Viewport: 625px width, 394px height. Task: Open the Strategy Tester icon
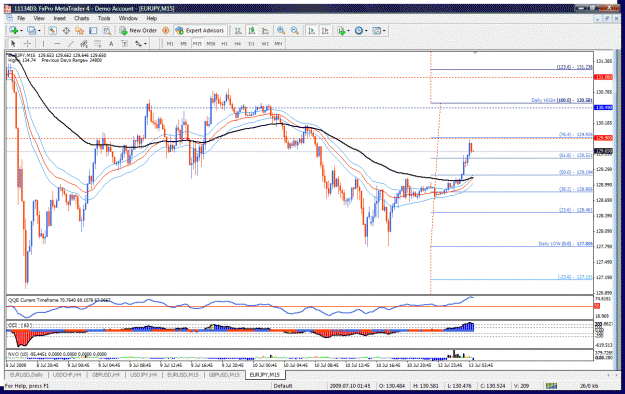(106, 30)
